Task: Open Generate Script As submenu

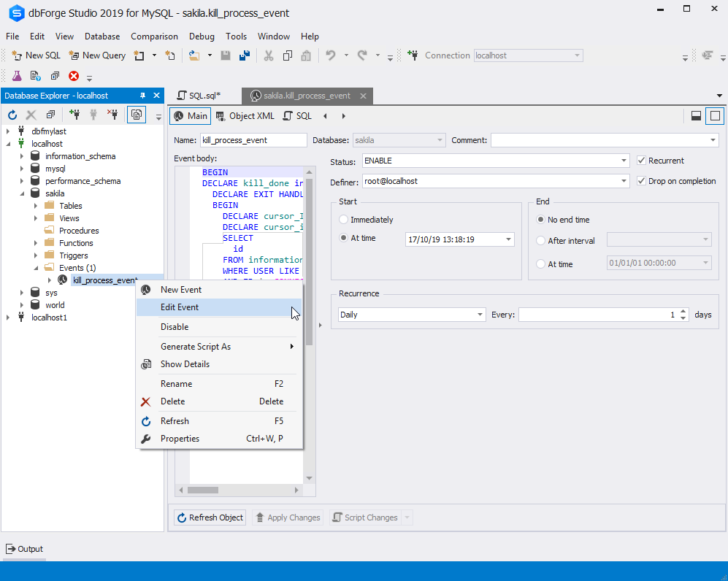Action: (x=219, y=347)
